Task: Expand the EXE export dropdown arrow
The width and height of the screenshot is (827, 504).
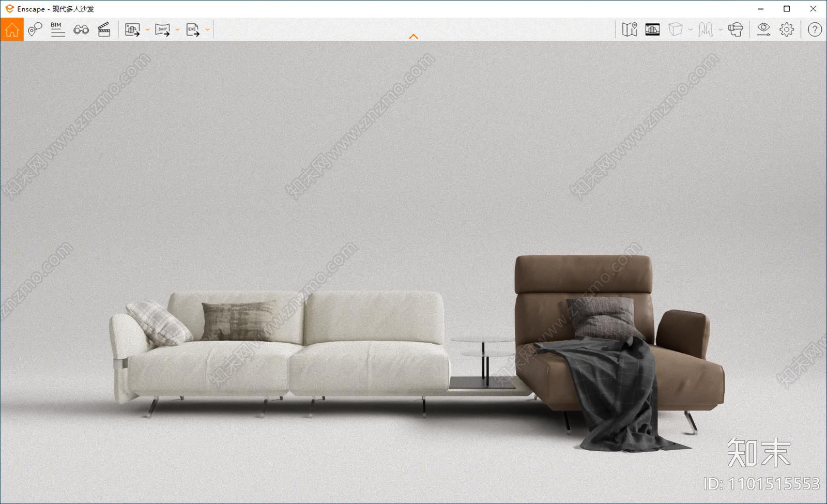Action: pos(207,30)
